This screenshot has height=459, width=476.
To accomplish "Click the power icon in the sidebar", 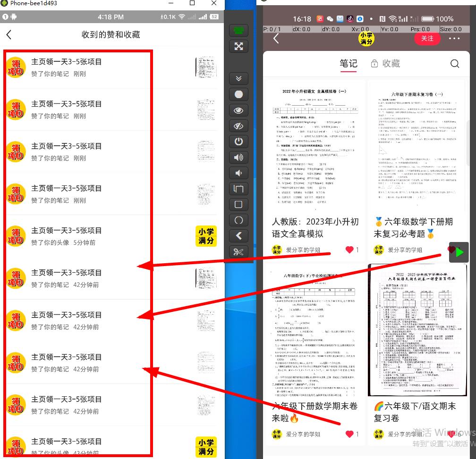I will (x=238, y=142).
